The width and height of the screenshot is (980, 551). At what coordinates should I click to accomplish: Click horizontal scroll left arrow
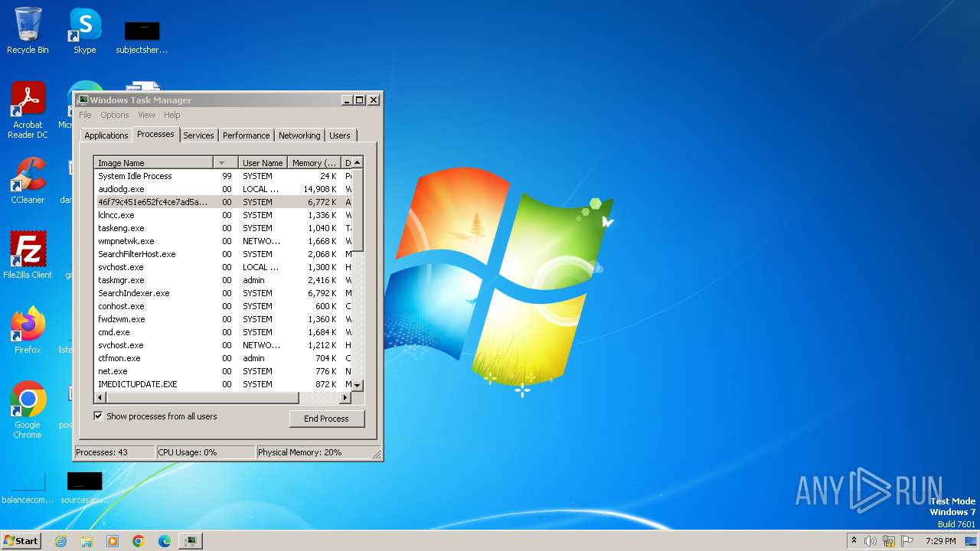(x=100, y=398)
